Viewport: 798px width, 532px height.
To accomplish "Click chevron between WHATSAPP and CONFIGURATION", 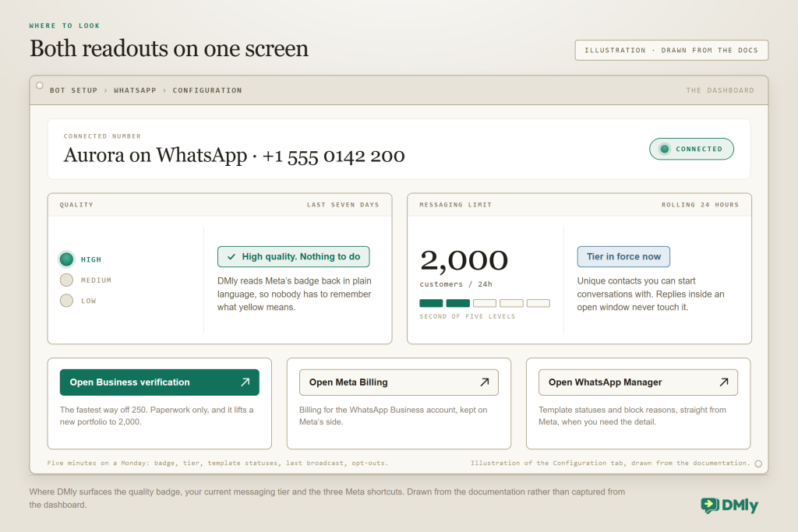I will [164, 90].
